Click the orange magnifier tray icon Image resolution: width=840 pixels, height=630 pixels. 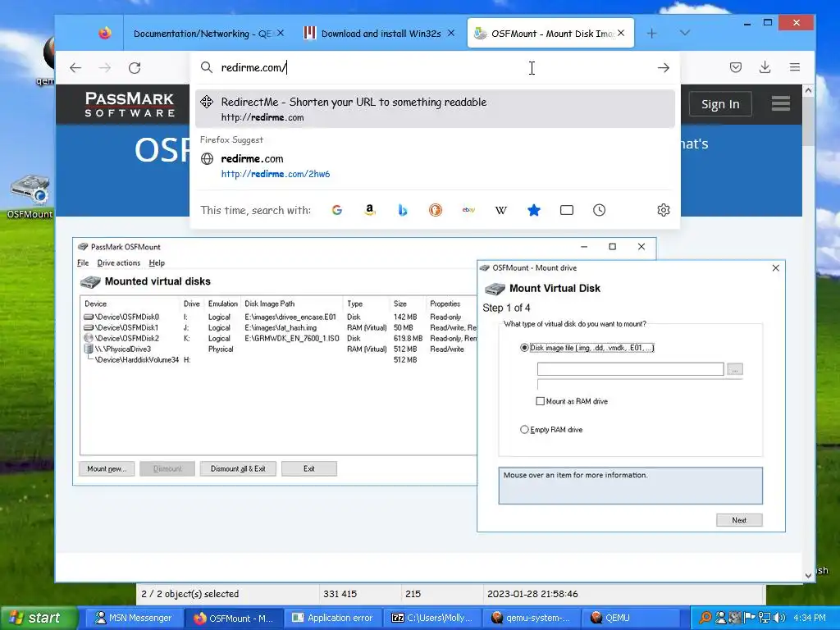pos(705,618)
